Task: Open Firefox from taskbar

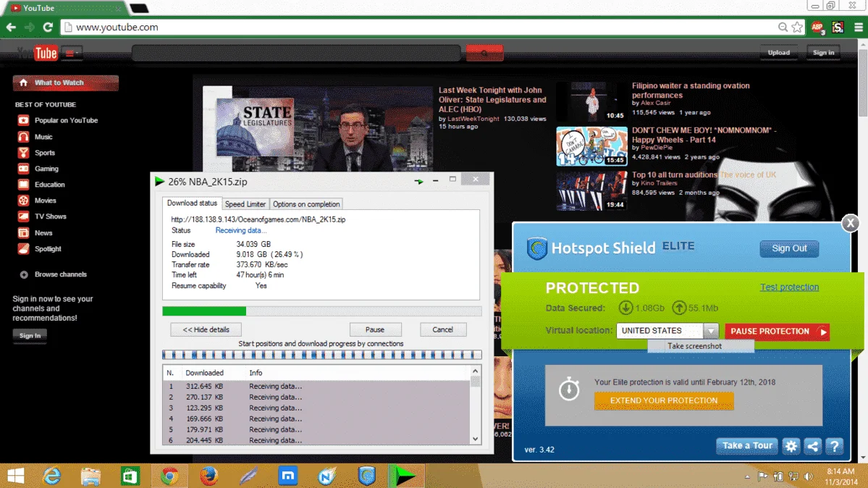Action: 208,476
